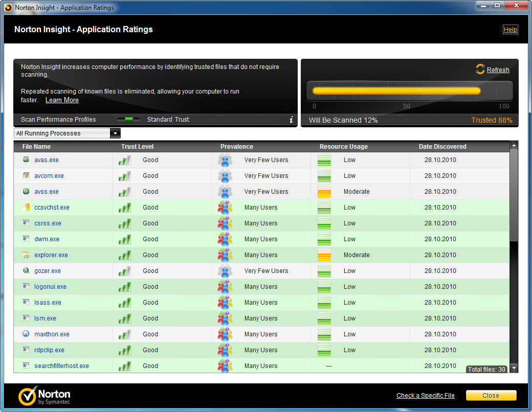Click the resource usage meter for avss.exe
Viewport: 532px width, 412px height.
tap(324, 192)
